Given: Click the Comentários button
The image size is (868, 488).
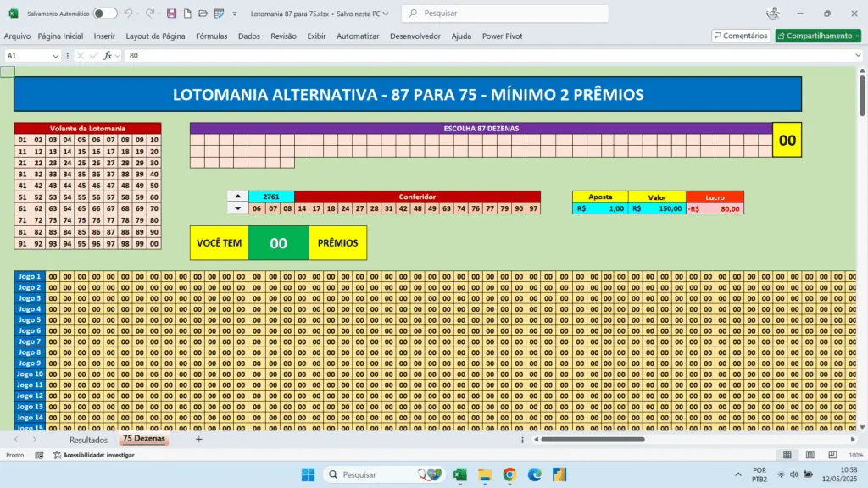Looking at the screenshot, I should point(741,36).
